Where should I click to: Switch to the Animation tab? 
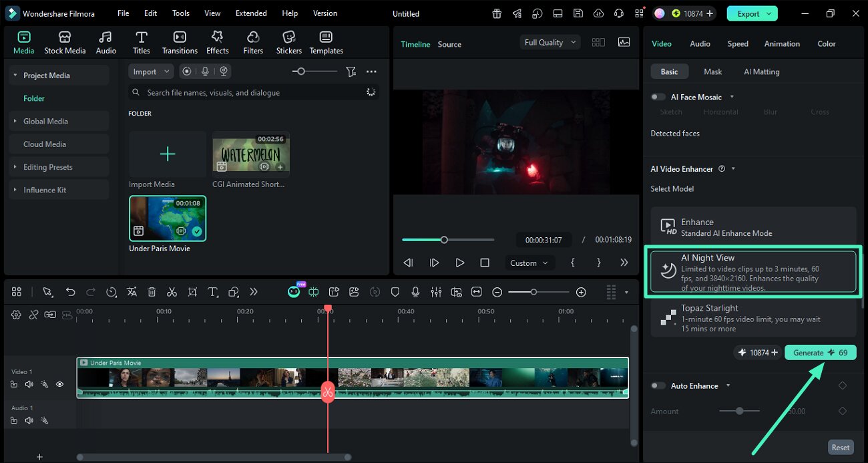(x=782, y=43)
